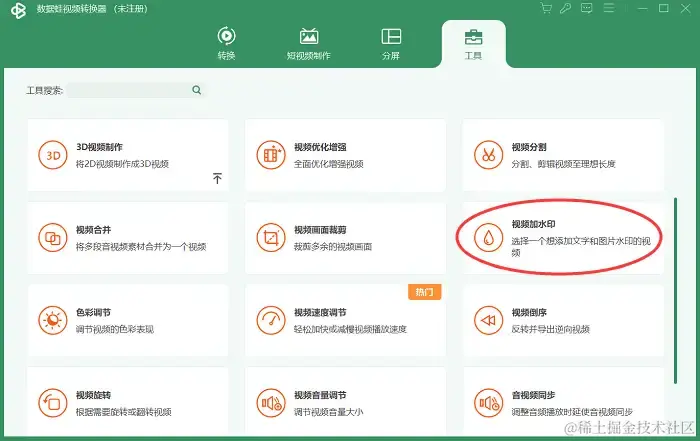Click the 视频加水印 title text

coord(533,224)
